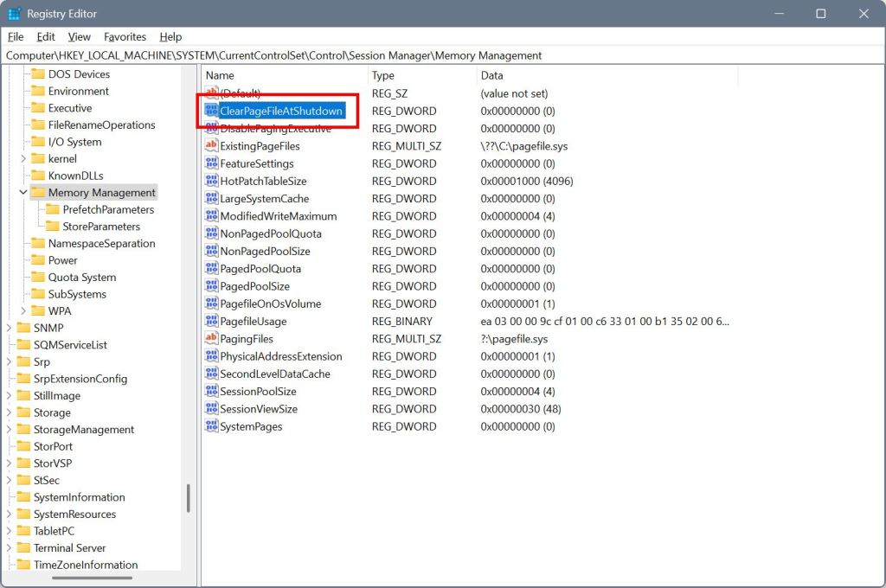The image size is (886, 588).
Task: Click the SystemPages DWORD icon
Action: [211, 426]
